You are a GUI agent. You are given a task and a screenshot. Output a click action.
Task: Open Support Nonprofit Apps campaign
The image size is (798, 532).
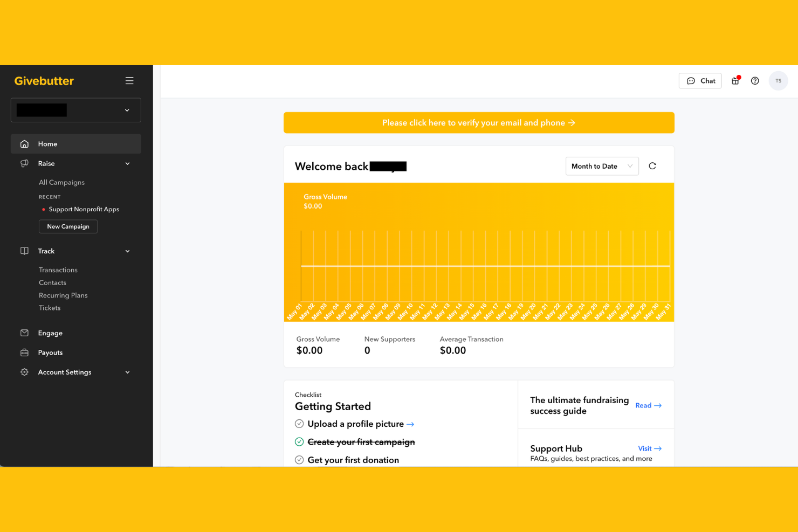click(84, 209)
